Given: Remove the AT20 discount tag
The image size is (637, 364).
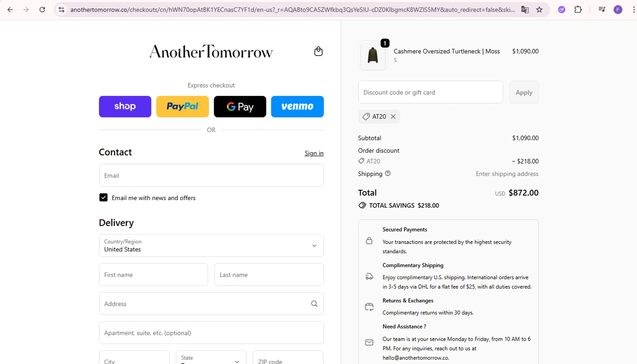Looking at the screenshot, I should 393,116.
